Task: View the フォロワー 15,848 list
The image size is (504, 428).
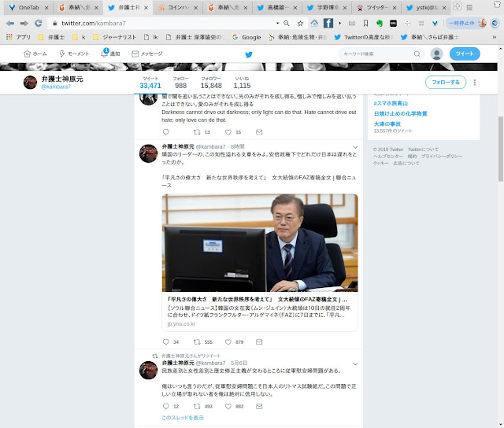Action: tap(211, 83)
